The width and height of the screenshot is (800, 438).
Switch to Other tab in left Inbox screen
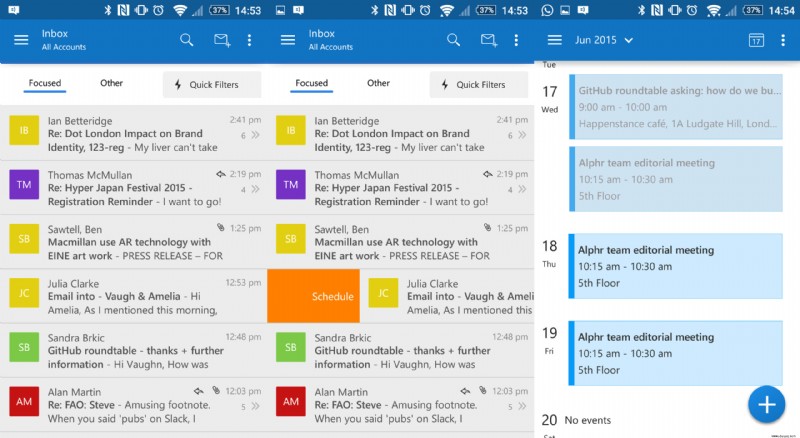click(111, 83)
